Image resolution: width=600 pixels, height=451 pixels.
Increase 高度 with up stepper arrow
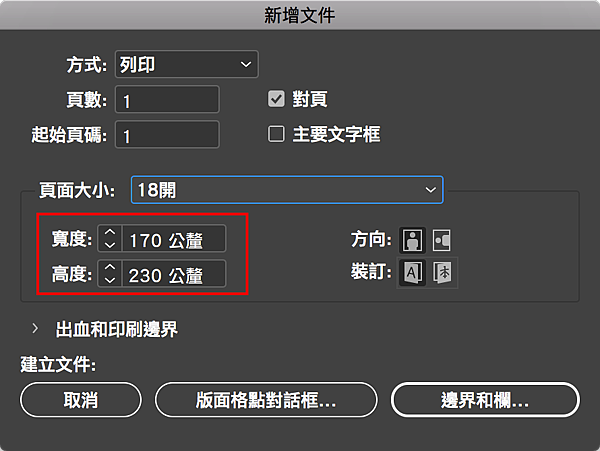pos(110,267)
